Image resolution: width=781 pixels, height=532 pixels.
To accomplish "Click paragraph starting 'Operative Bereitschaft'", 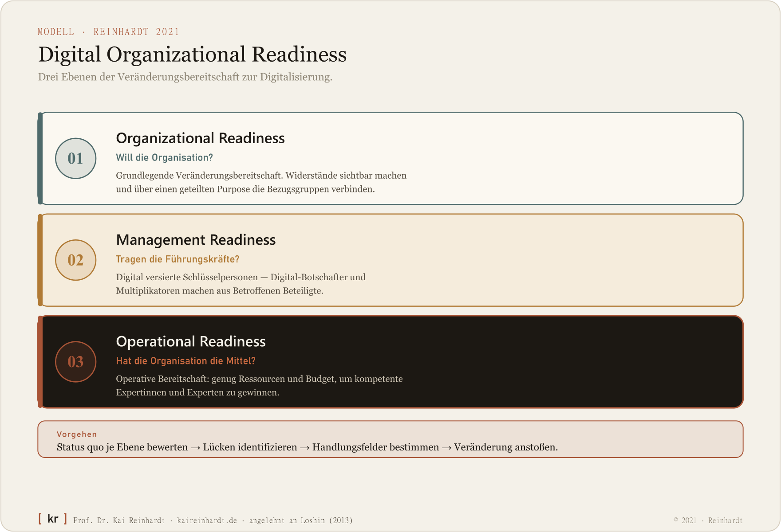I will click(x=260, y=386).
